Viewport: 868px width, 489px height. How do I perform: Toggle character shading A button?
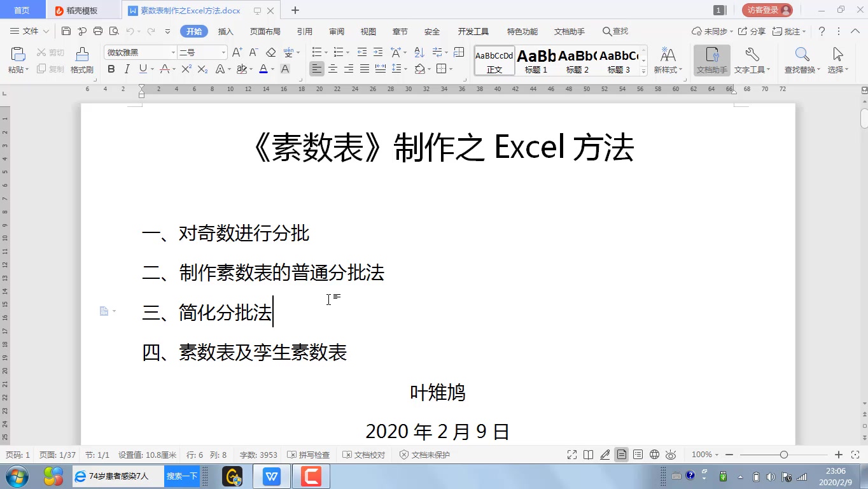(285, 69)
